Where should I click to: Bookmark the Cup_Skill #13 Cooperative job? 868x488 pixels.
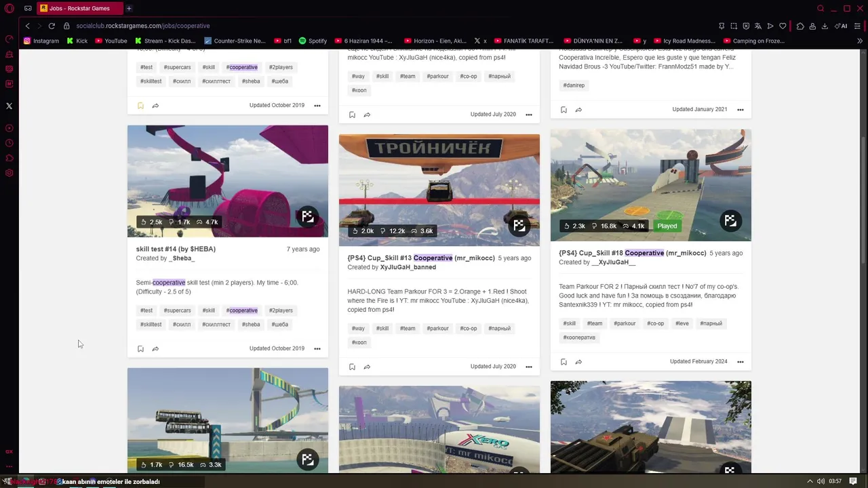pyautogui.click(x=352, y=367)
